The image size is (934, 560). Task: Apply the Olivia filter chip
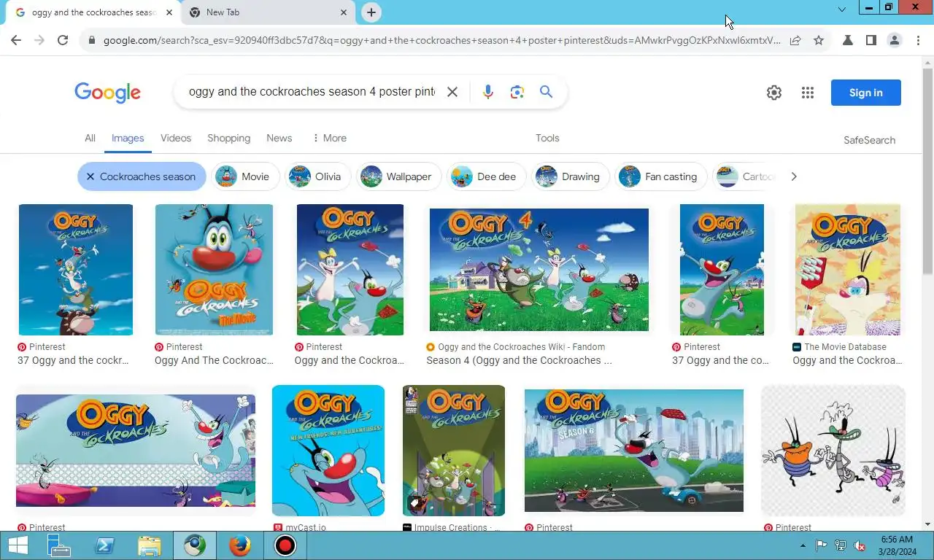tap(318, 176)
